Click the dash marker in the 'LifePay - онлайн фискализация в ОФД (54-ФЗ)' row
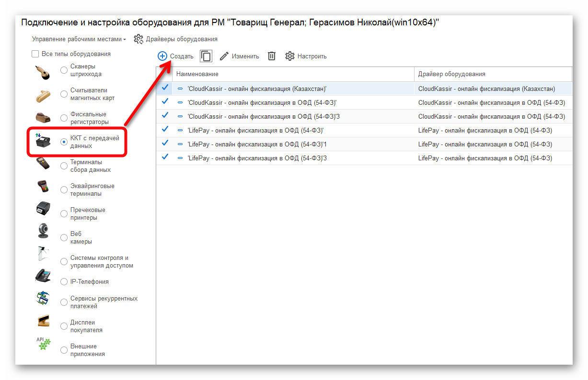Screen dimensions: 588x380 (180, 130)
